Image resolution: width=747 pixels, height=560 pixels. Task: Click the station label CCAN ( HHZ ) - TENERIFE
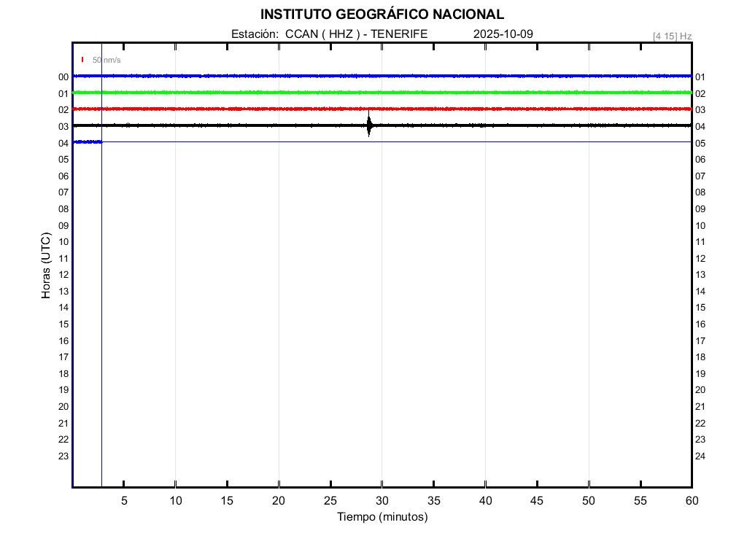(329, 34)
